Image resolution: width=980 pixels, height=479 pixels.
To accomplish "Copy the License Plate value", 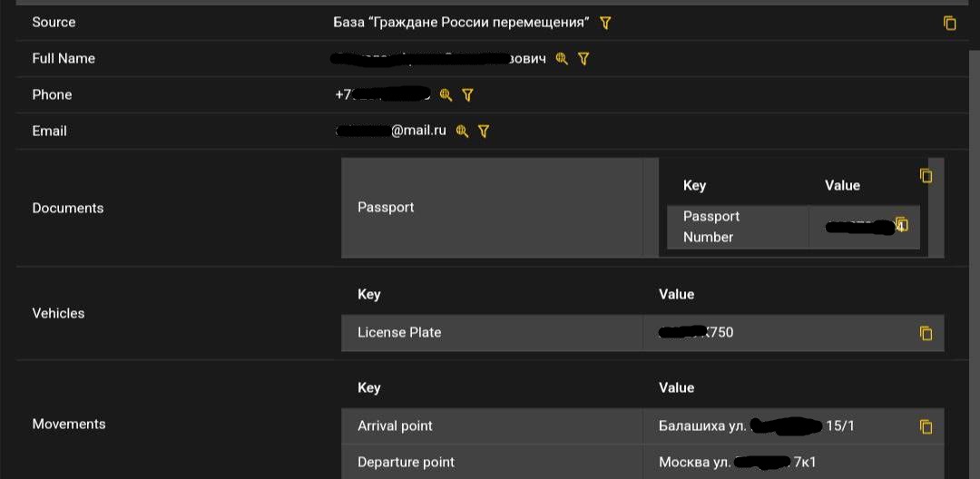I will 926,334.
